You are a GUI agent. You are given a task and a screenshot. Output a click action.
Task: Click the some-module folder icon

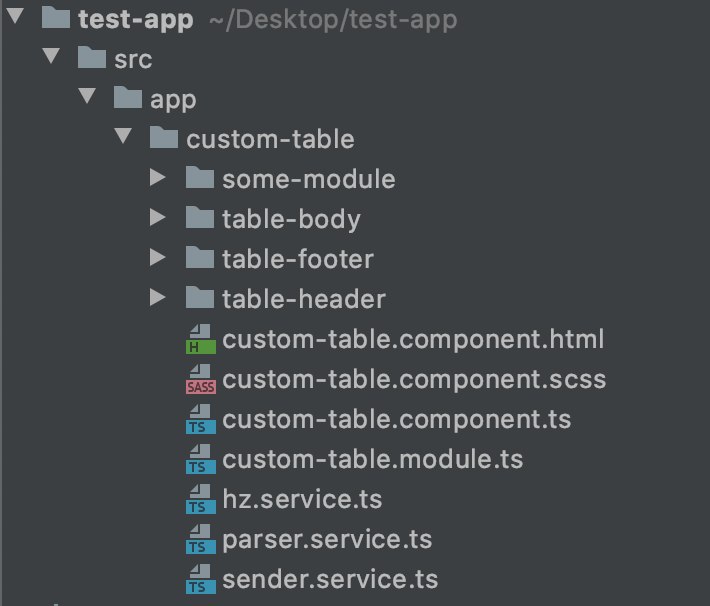pos(200,177)
